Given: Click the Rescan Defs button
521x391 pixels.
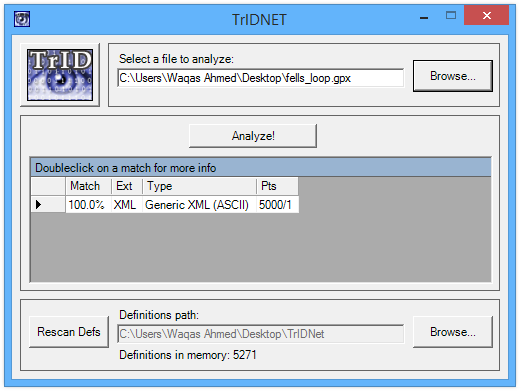Looking at the screenshot, I should click(69, 332).
